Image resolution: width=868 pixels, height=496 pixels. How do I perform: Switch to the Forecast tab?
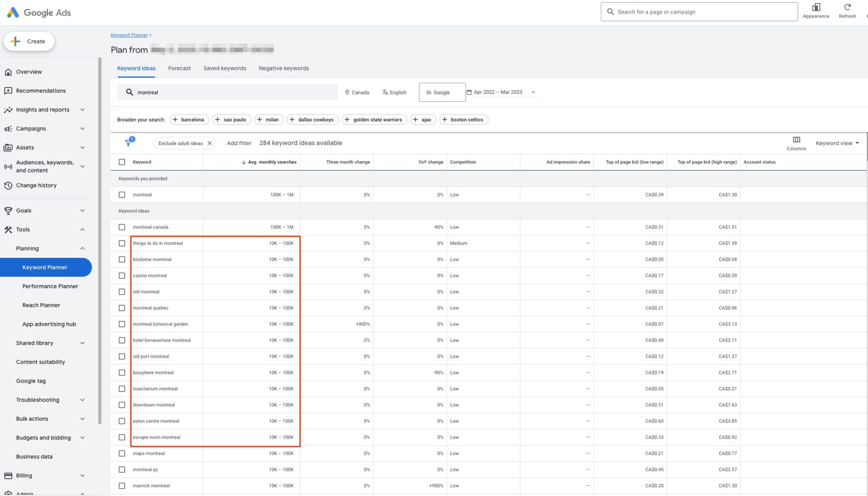[x=179, y=69]
